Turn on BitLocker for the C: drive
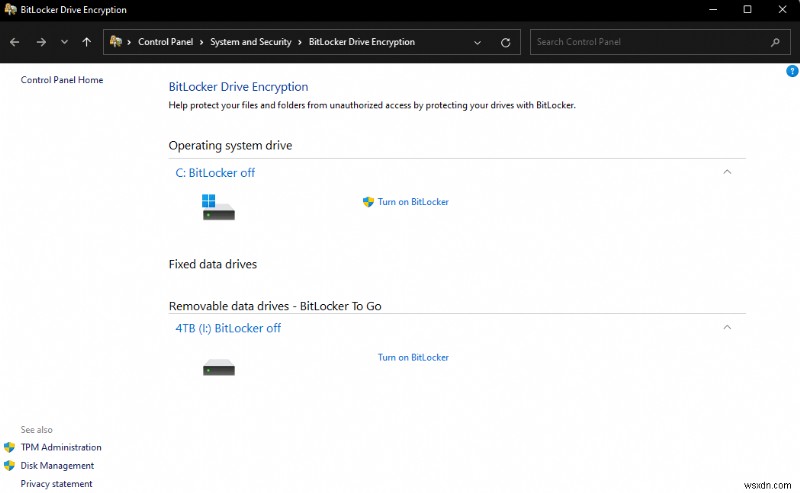 tap(413, 202)
